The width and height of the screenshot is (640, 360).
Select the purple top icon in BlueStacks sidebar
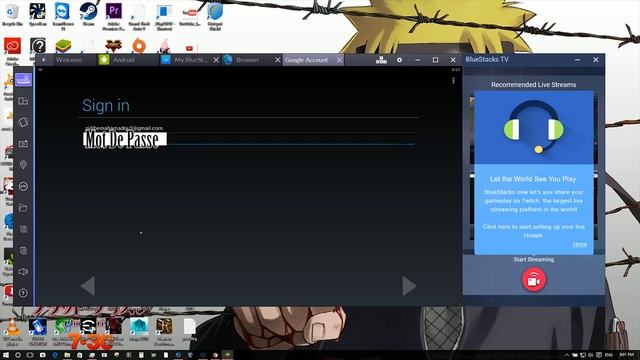(23, 80)
